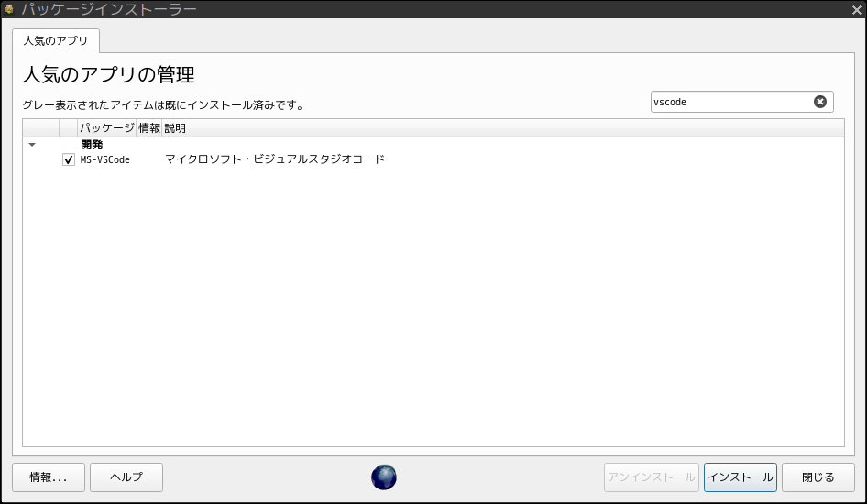
Task: Collapse the 開発 category
Action: [x=32, y=145]
